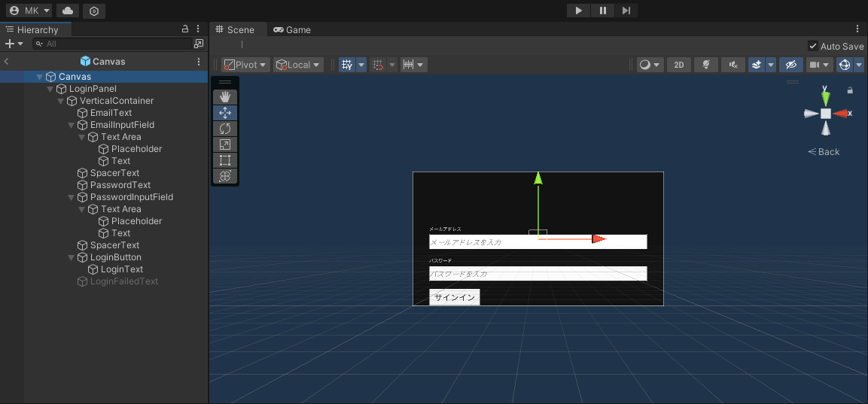Open the grid visibility dropdown arrow
The height and width of the screenshot is (404, 868).
click(361, 65)
